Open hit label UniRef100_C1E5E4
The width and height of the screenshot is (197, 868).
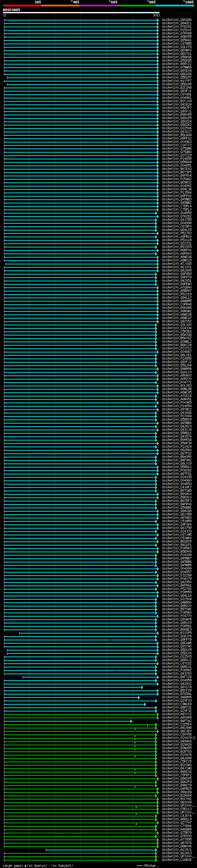176,725
